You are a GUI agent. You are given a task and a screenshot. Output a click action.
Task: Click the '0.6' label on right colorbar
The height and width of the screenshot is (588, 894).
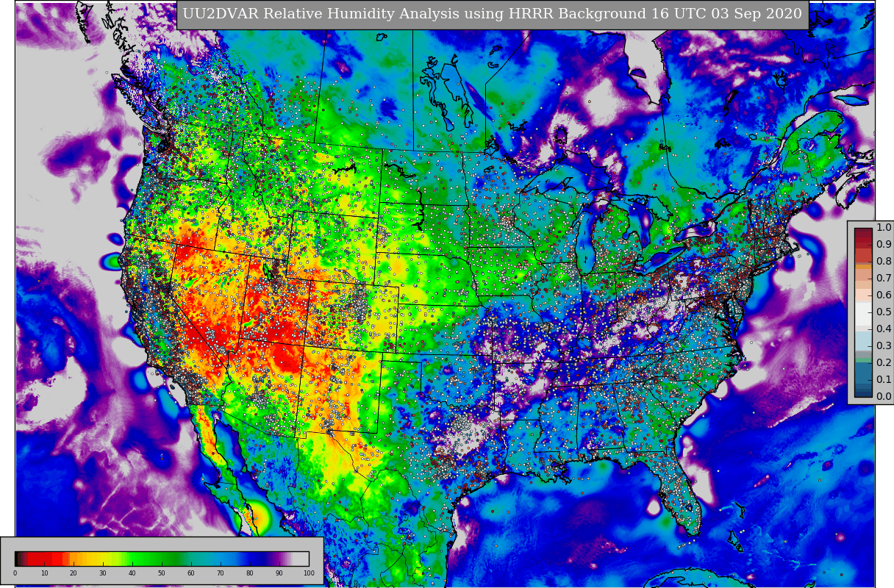pyautogui.click(x=884, y=295)
